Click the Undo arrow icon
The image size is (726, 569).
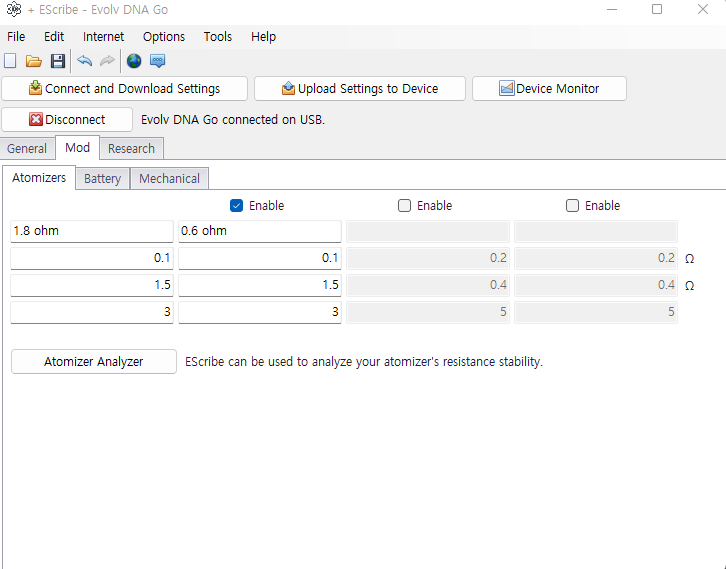point(84,61)
